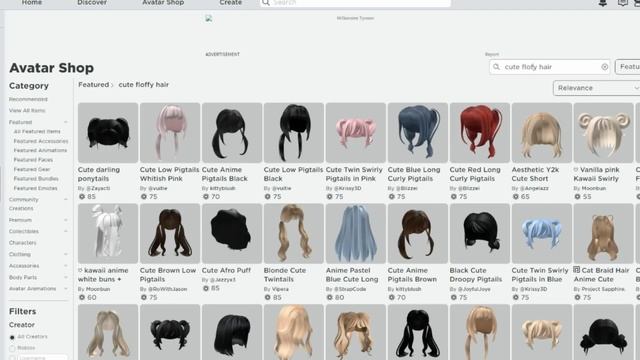The width and height of the screenshot is (640, 360).
Task: Click the Blonde Cute Twintails title text
Action: [284, 275]
